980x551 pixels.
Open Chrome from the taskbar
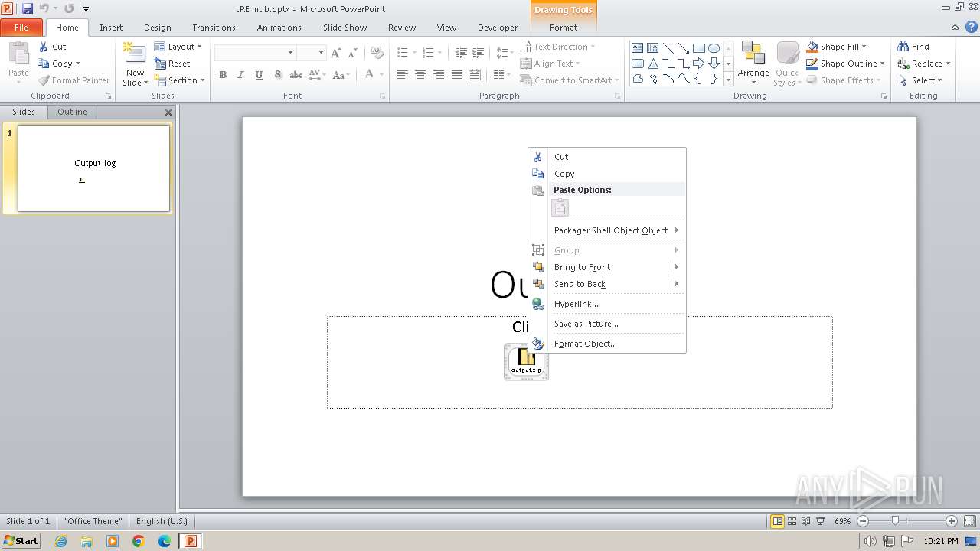tap(139, 541)
